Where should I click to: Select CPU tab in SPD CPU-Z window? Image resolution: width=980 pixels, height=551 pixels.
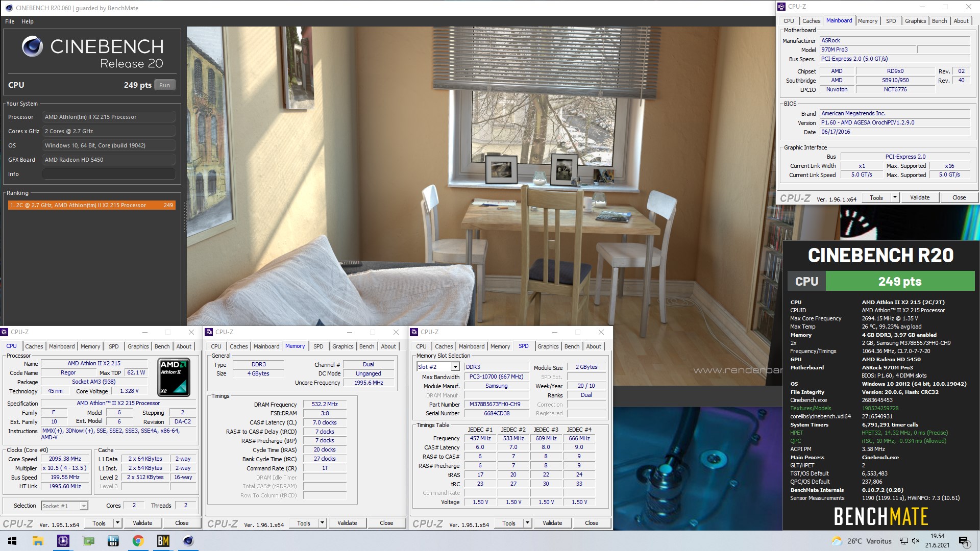[x=421, y=346]
